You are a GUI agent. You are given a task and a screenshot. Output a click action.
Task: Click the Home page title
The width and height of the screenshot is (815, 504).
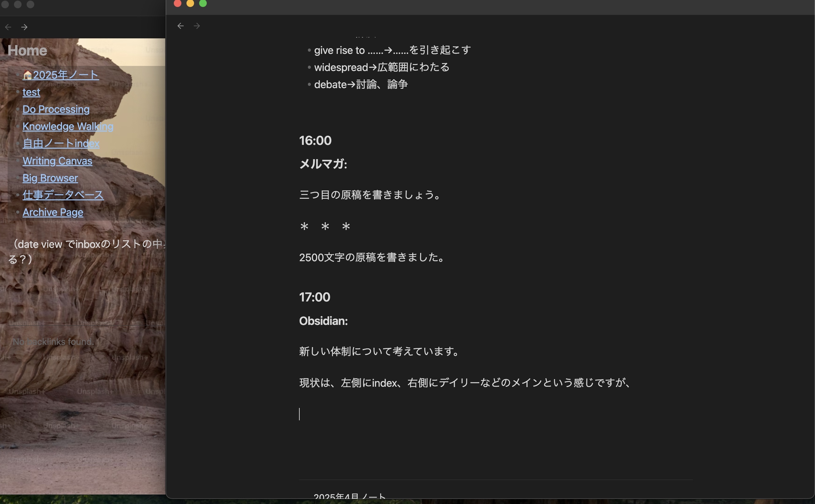(x=27, y=50)
